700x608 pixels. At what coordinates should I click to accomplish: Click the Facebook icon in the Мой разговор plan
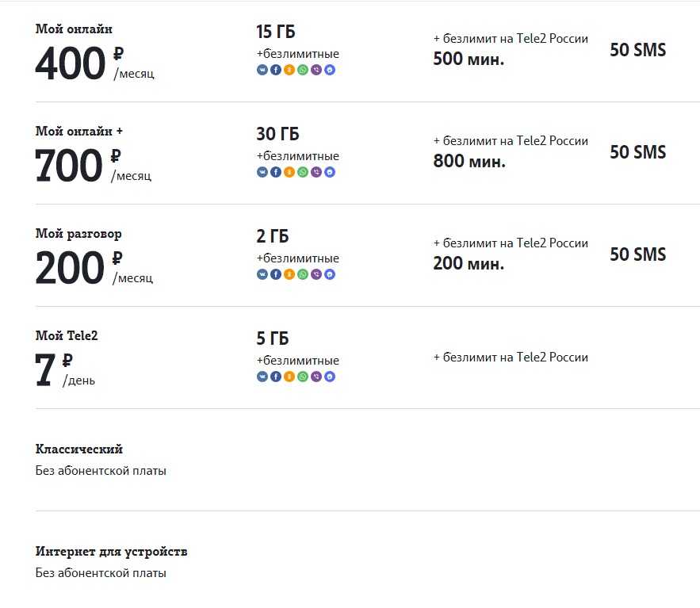(276, 274)
